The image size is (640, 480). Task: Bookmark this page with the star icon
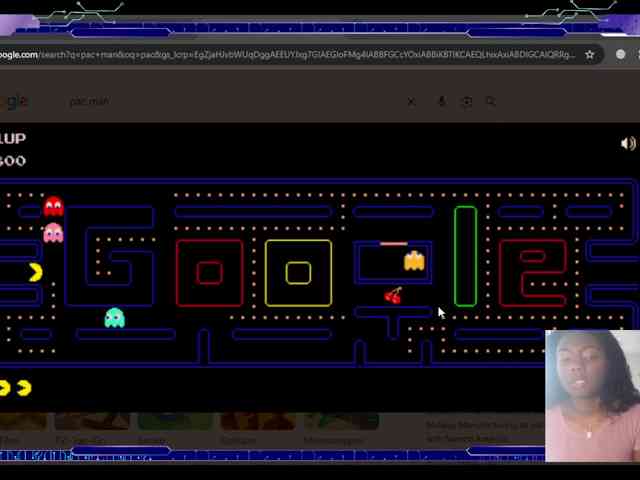pyautogui.click(x=590, y=55)
